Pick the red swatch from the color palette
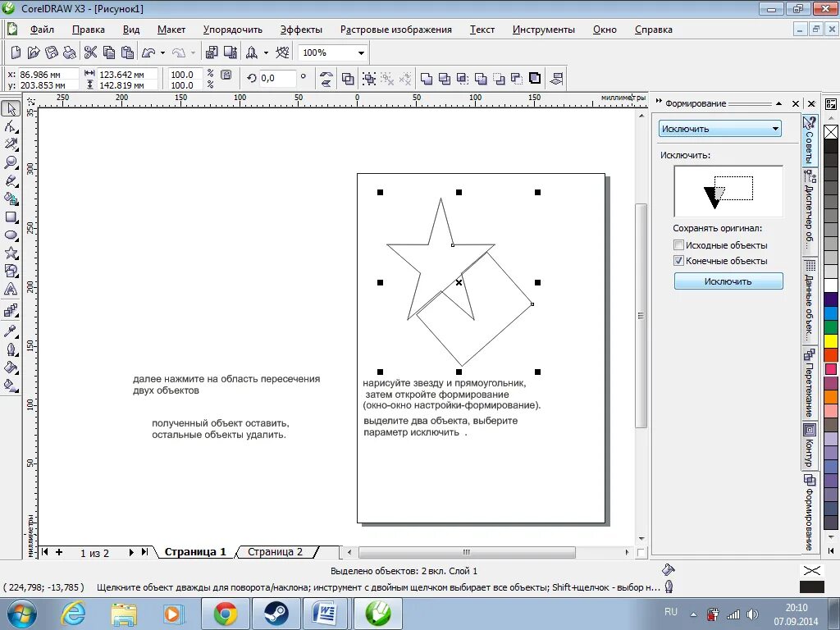840x630 pixels. click(831, 355)
